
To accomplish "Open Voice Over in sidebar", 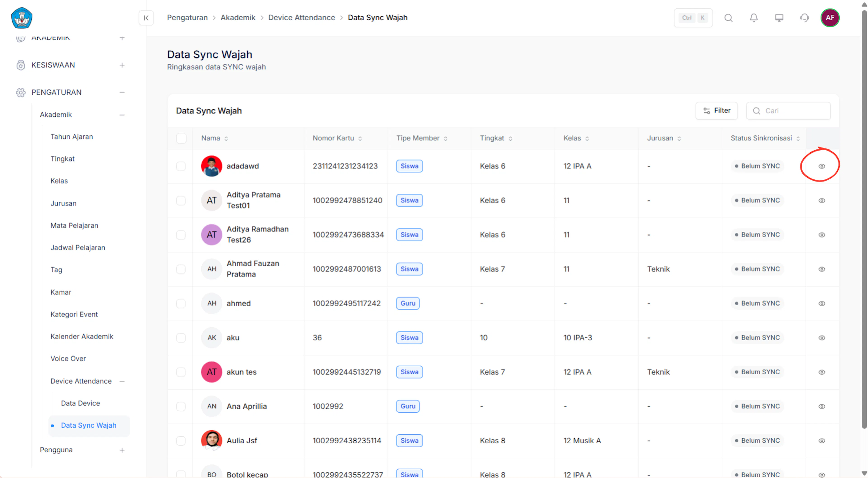I will coord(68,359).
